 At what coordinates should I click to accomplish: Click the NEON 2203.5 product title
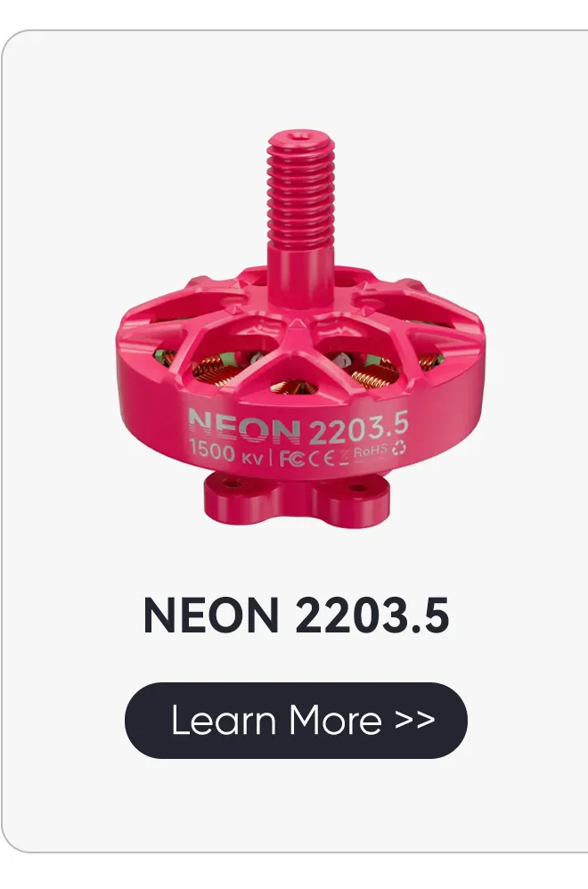[296, 616]
